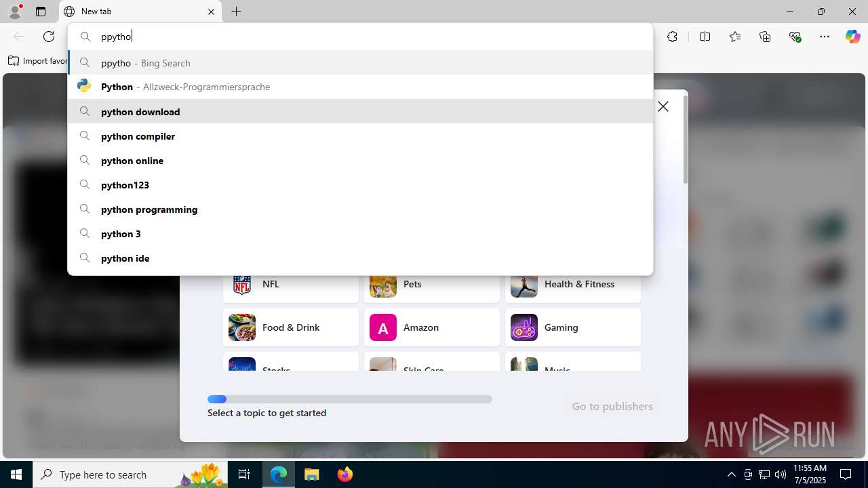Choose the Gaming topic

(x=573, y=327)
